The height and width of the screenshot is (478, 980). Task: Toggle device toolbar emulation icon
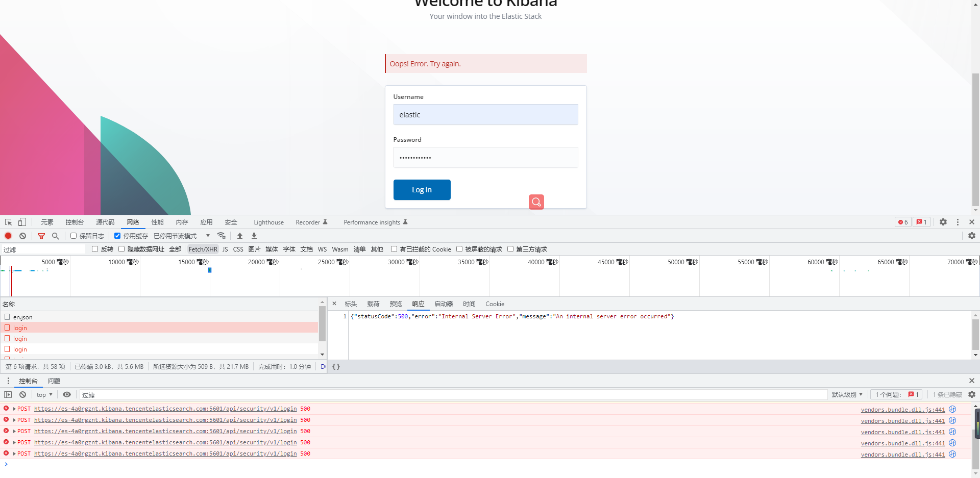22,222
